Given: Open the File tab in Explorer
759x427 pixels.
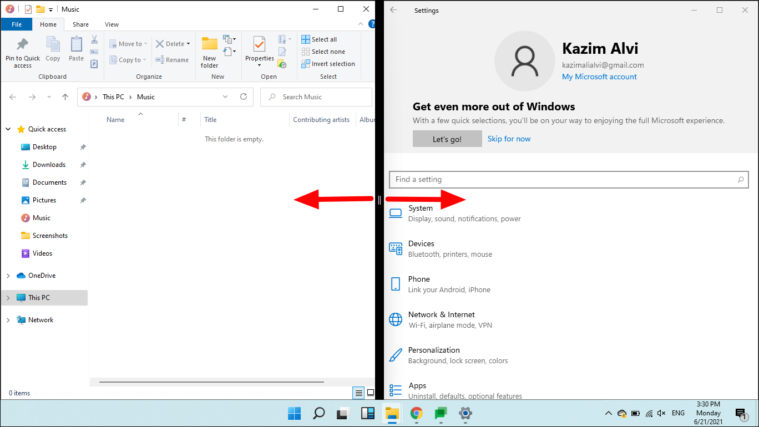Looking at the screenshot, I should point(16,24).
